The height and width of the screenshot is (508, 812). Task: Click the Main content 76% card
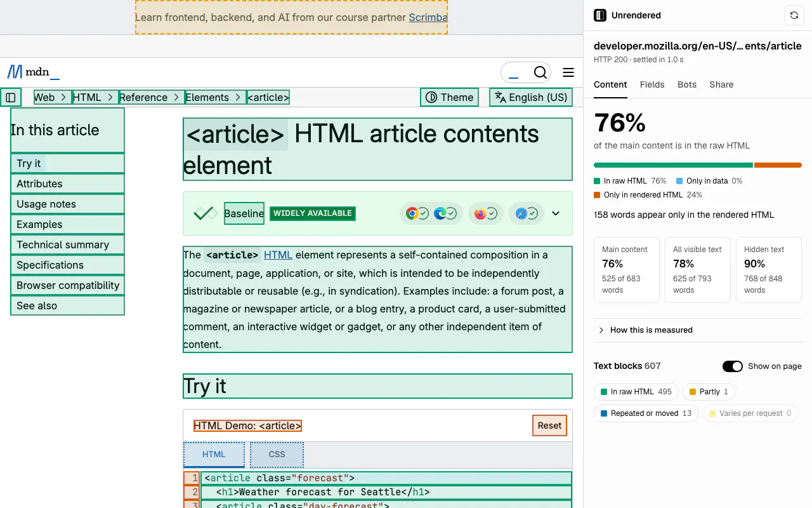pyautogui.click(x=627, y=269)
